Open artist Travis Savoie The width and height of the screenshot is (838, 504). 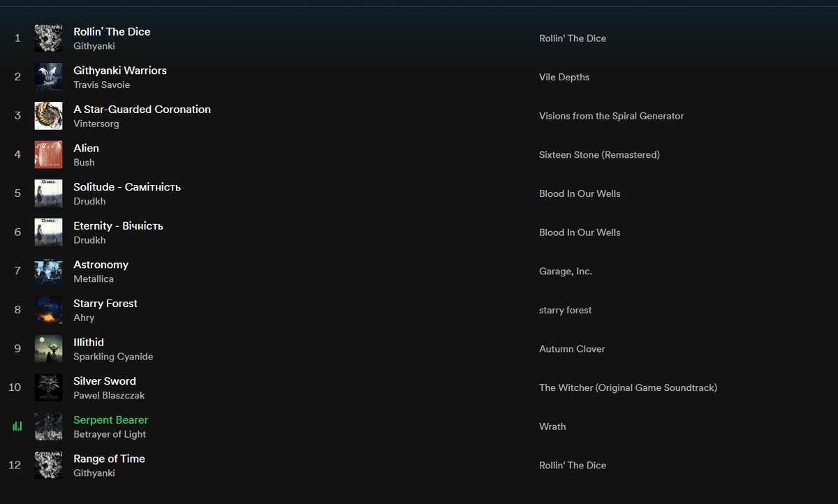(x=102, y=84)
